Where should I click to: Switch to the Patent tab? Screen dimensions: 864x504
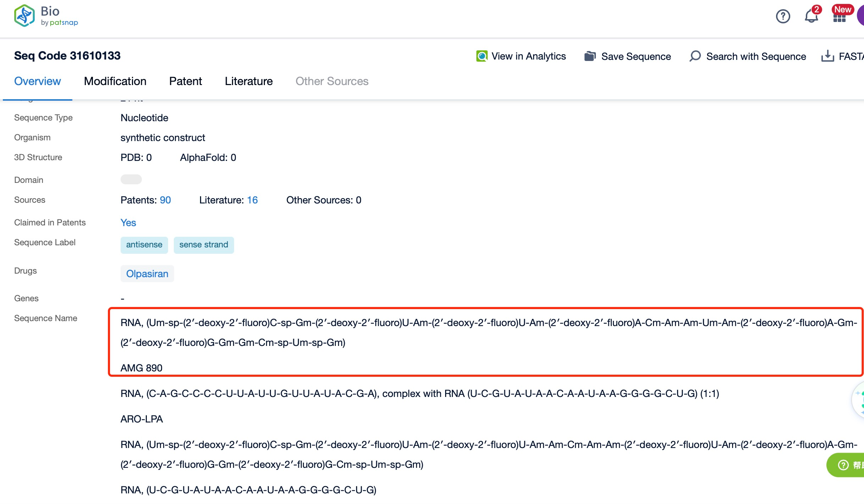coord(185,81)
